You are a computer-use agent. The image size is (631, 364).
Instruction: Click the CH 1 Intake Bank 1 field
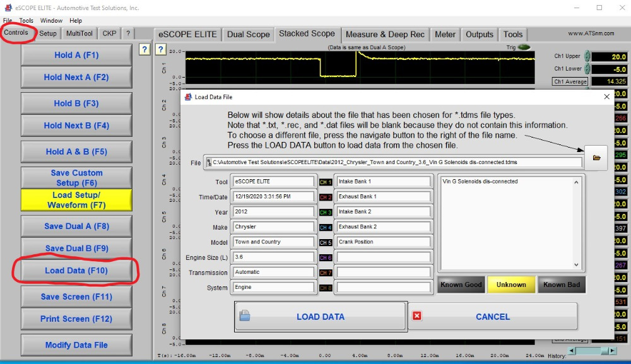click(x=383, y=182)
